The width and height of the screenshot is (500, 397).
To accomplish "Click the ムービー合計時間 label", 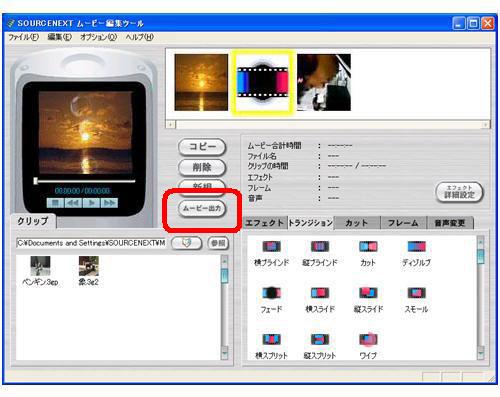I will point(274,146).
